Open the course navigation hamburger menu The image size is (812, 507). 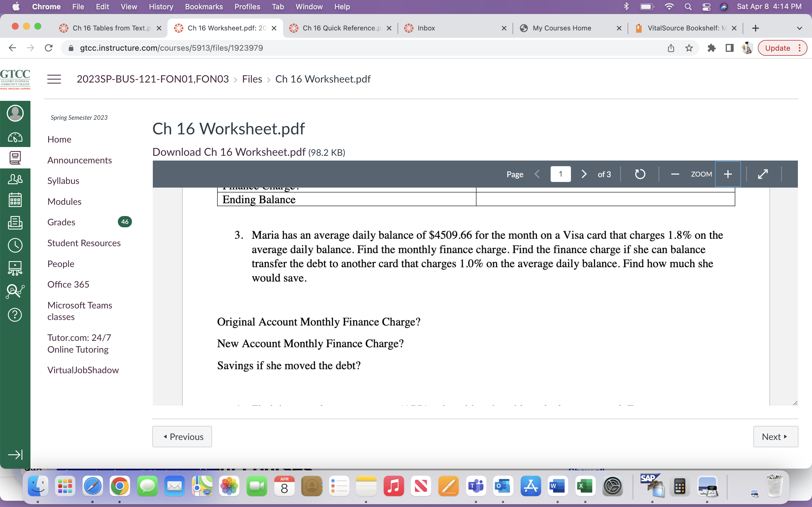pos(54,79)
